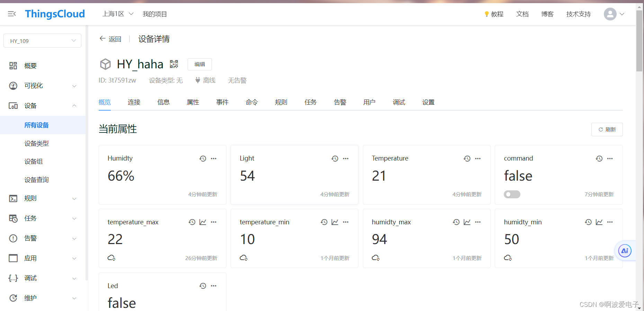Open the QR code next to HY_haha
This screenshot has width=644, height=311.
(x=174, y=64)
